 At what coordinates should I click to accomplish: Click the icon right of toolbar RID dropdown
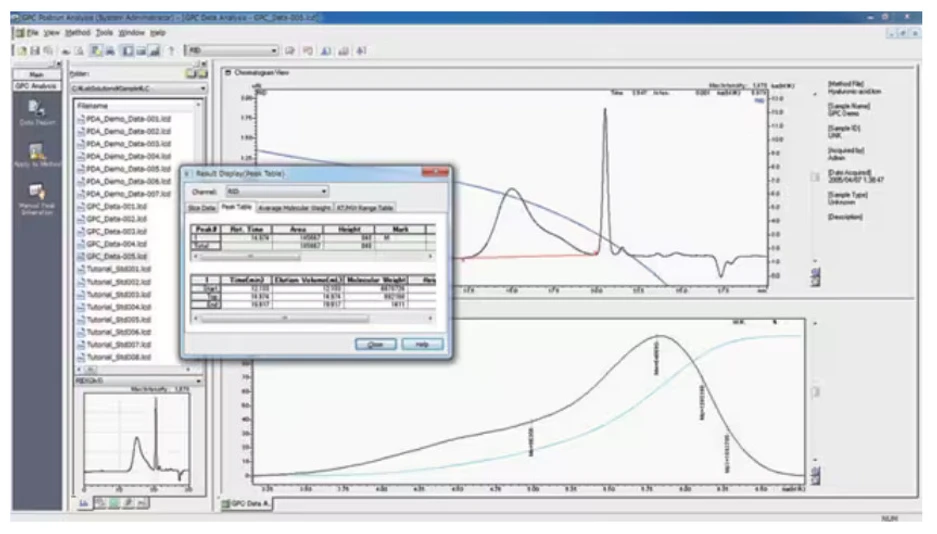(x=291, y=50)
